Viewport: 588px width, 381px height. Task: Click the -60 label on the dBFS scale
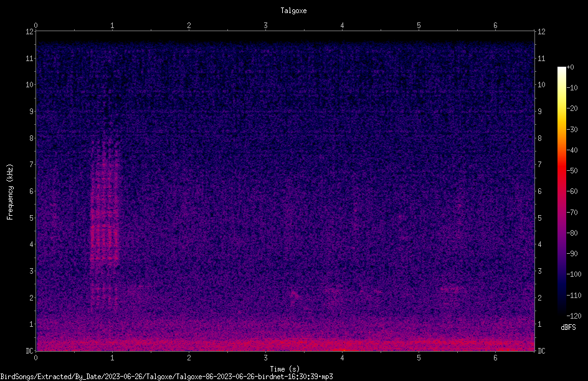coord(572,191)
